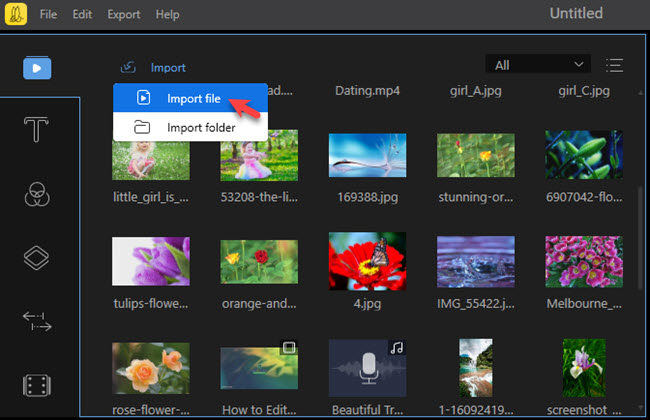
Task: Click the Untitled project title
Action: 576,13
